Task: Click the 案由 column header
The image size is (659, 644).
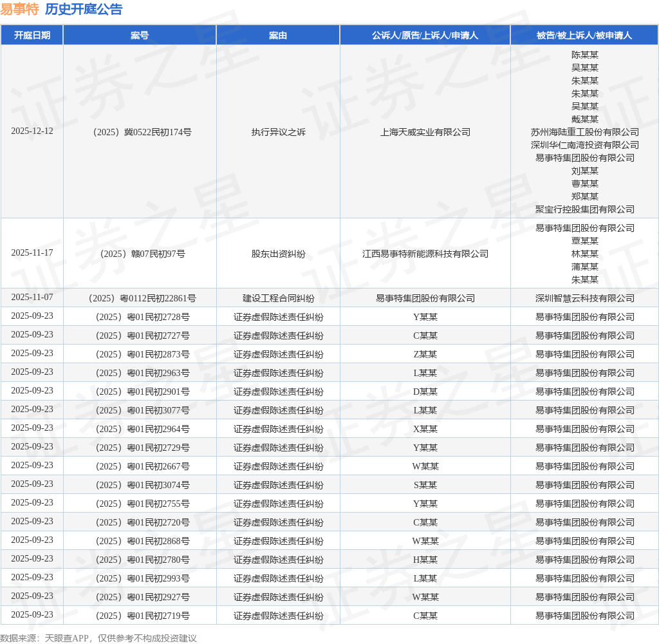Action: point(278,35)
